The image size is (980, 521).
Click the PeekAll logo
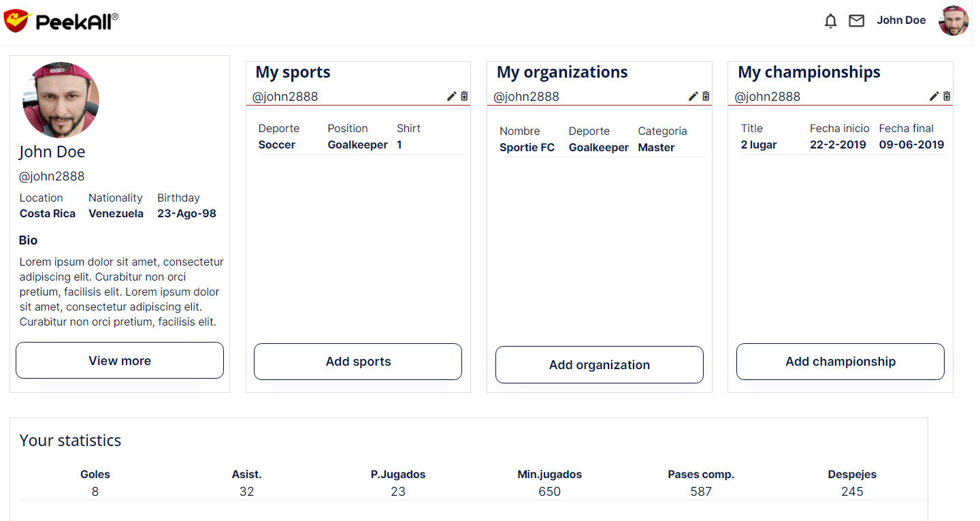tap(61, 21)
